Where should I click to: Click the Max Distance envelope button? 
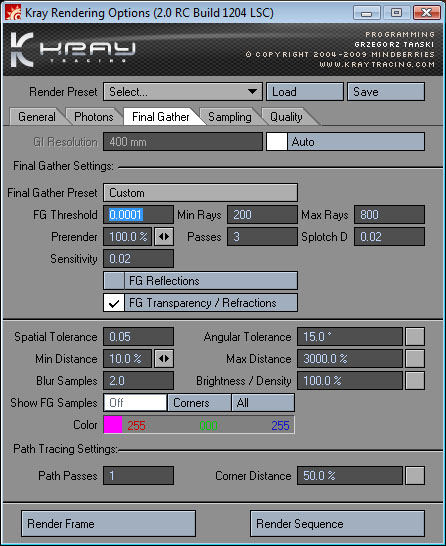[415, 359]
